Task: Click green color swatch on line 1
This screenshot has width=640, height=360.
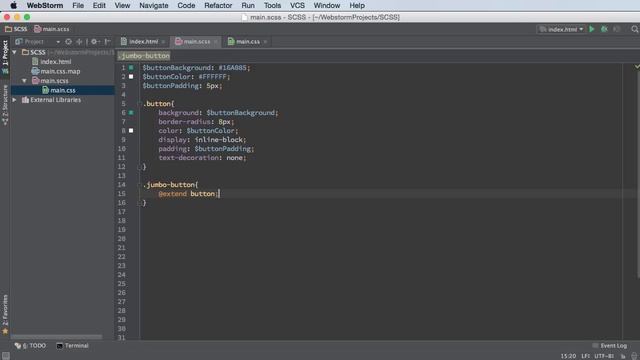Action: pos(131,68)
